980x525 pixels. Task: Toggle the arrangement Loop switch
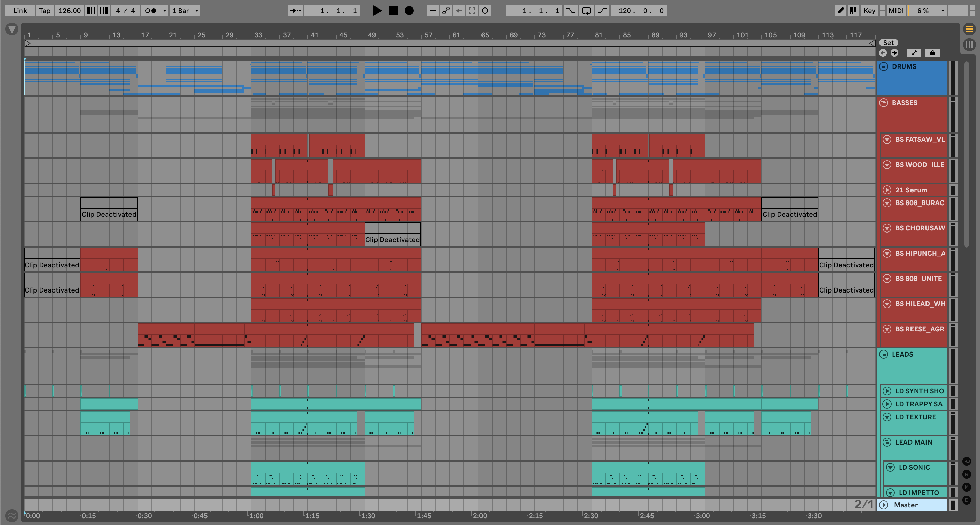[x=586, y=11]
